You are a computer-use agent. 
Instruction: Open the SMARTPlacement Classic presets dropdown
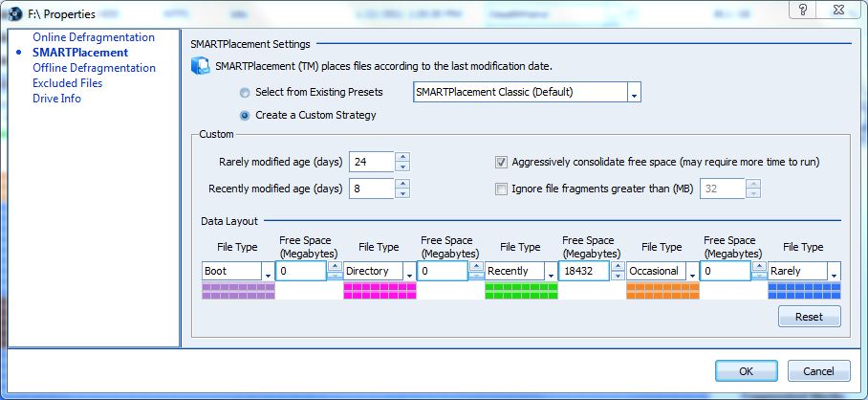(633, 93)
